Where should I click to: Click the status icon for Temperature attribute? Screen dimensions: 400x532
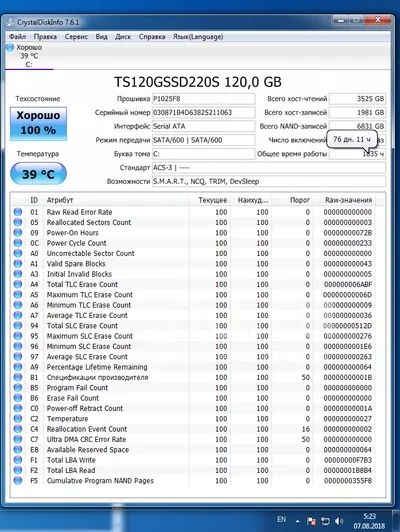[x=18, y=419]
